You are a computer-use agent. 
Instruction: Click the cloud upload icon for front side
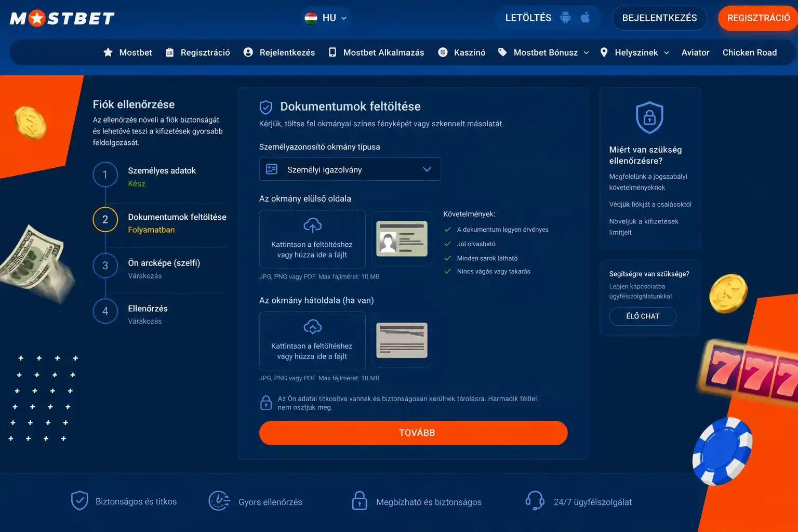coord(312,225)
